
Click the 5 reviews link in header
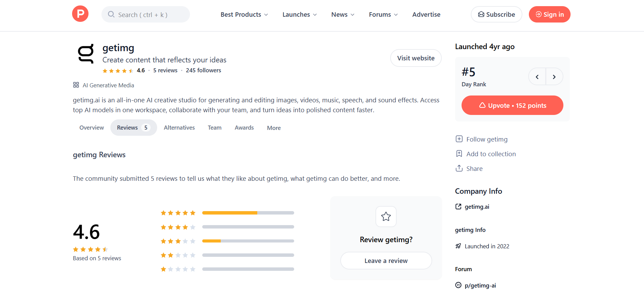165,70
